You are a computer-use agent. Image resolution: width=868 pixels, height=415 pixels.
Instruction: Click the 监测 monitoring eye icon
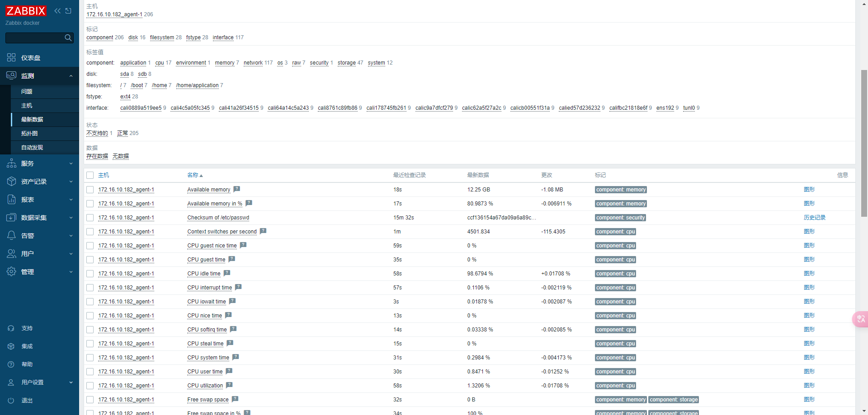coord(11,75)
